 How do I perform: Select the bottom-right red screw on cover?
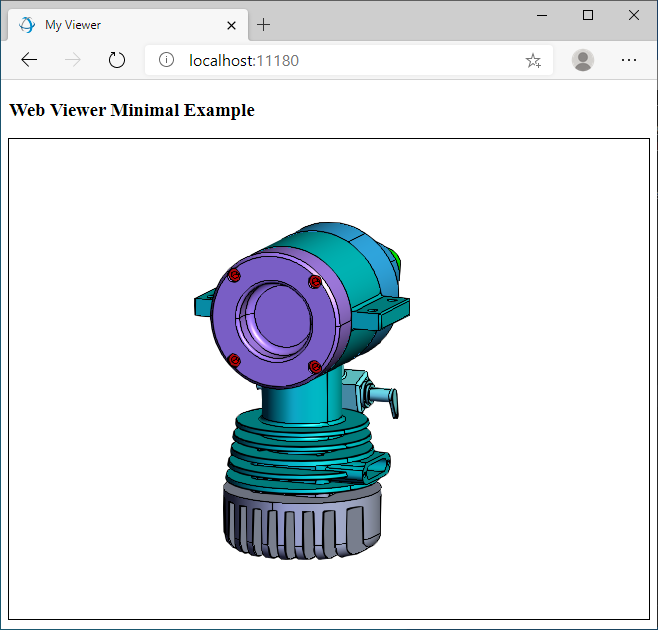pyautogui.click(x=314, y=366)
